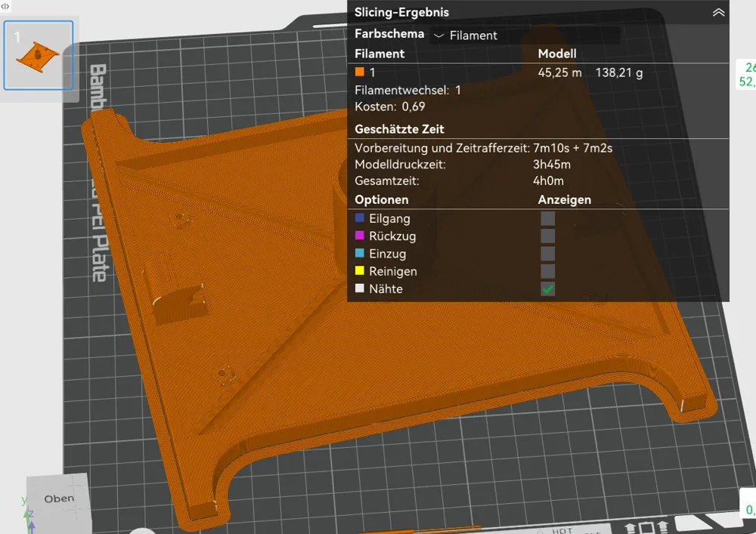This screenshot has height=534, width=756.
Task: Select plate 1 thumbnail
Action: (39, 55)
